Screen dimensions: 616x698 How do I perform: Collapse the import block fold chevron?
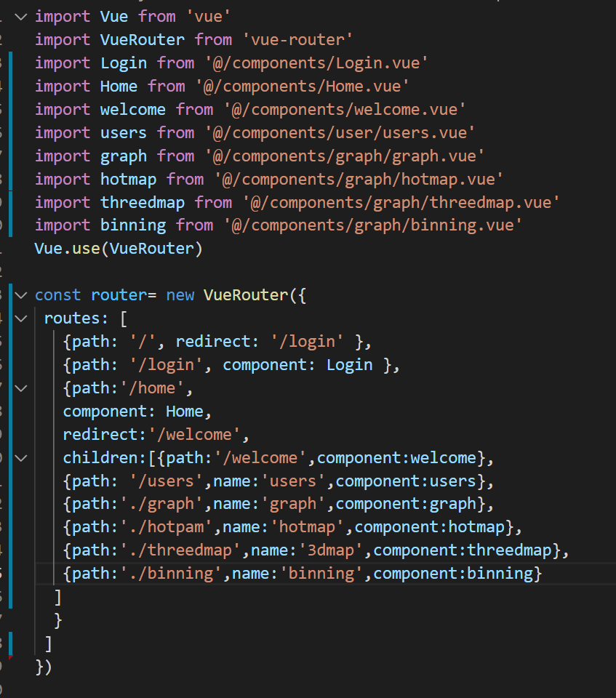[21, 17]
